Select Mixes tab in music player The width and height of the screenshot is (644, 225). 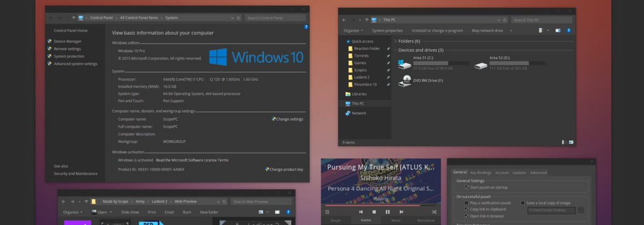click(x=396, y=220)
